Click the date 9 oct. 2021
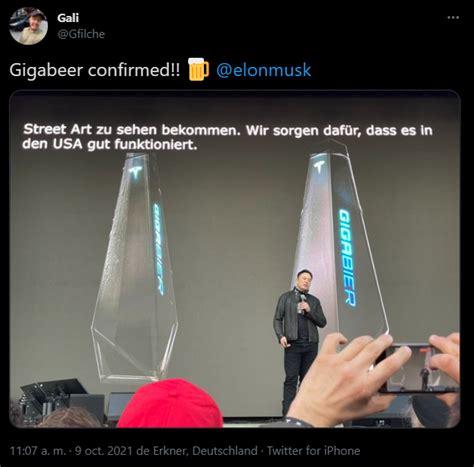The image size is (474, 467). pyautogui.click(x=104, y=451)
